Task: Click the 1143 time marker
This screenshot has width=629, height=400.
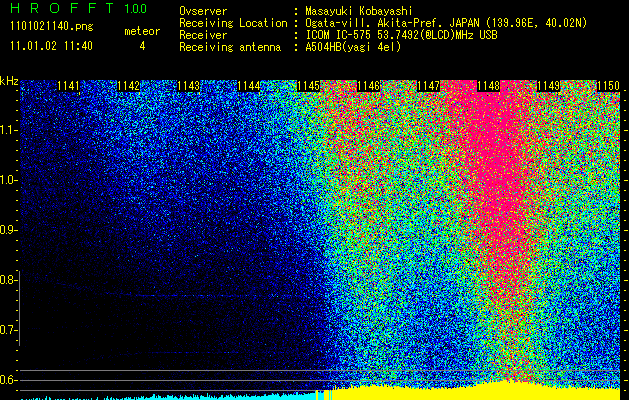Action: tap(189, 86)
